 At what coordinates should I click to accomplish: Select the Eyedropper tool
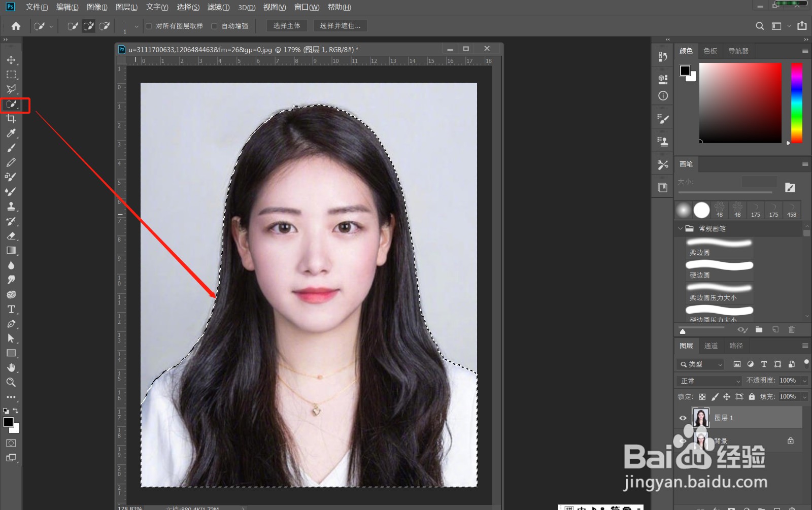(11, 133)
